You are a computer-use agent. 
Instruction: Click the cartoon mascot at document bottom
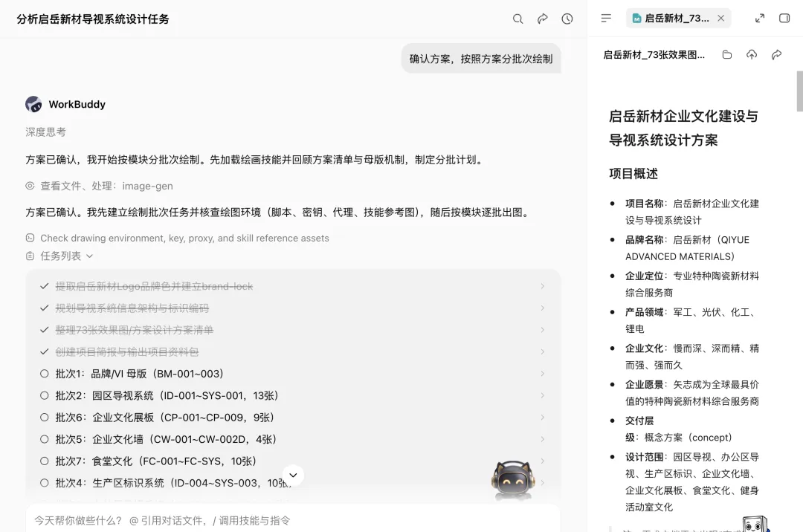755,524
